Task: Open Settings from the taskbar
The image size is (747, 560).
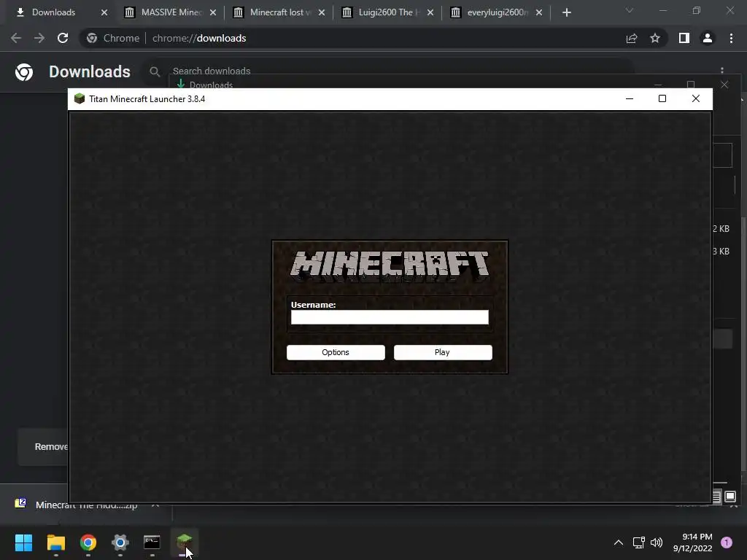Action: [120, 542]
